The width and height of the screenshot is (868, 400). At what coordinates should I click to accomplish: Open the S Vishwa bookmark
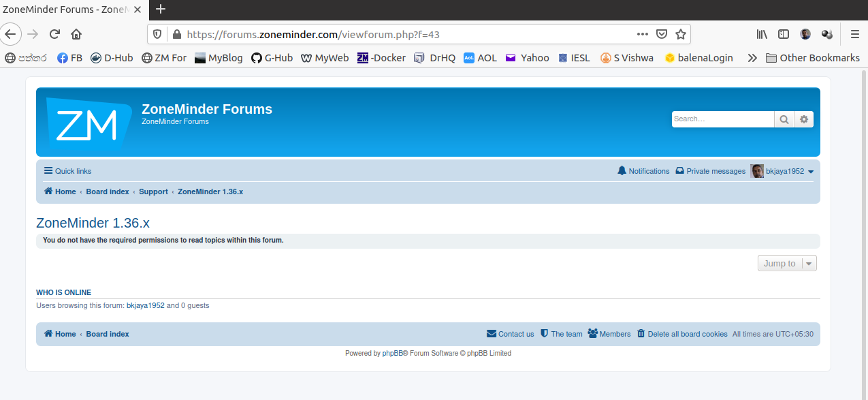click(x=626, y=58)
